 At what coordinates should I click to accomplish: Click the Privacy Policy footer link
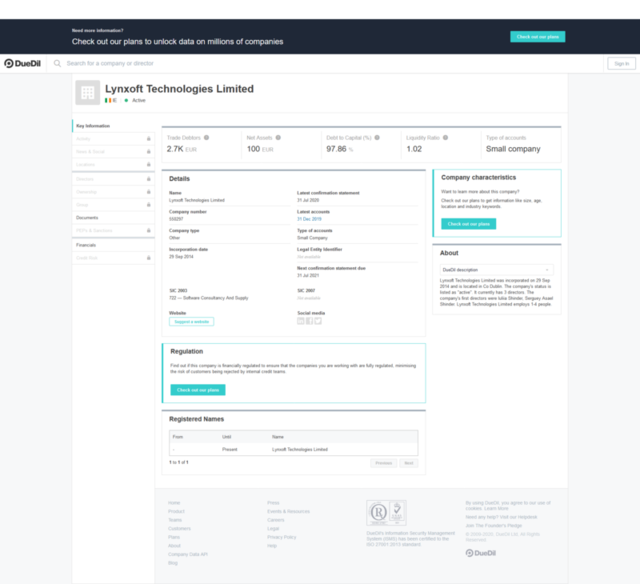tap(282, 537)
